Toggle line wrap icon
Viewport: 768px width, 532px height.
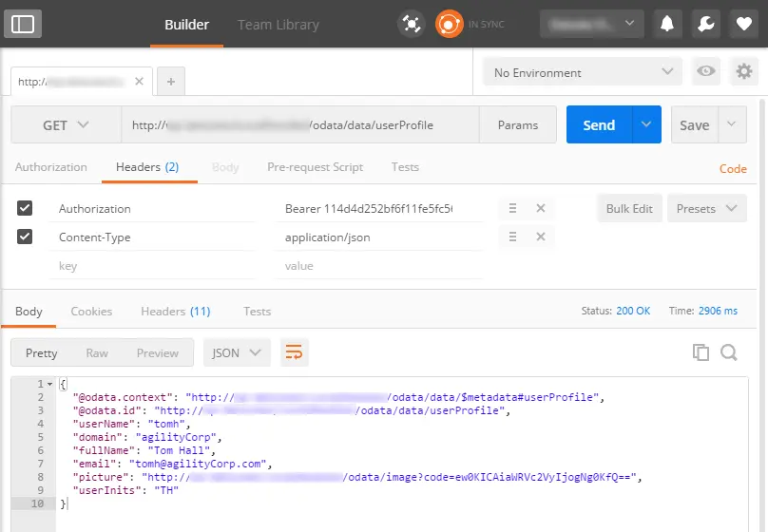tap(294, 352)
